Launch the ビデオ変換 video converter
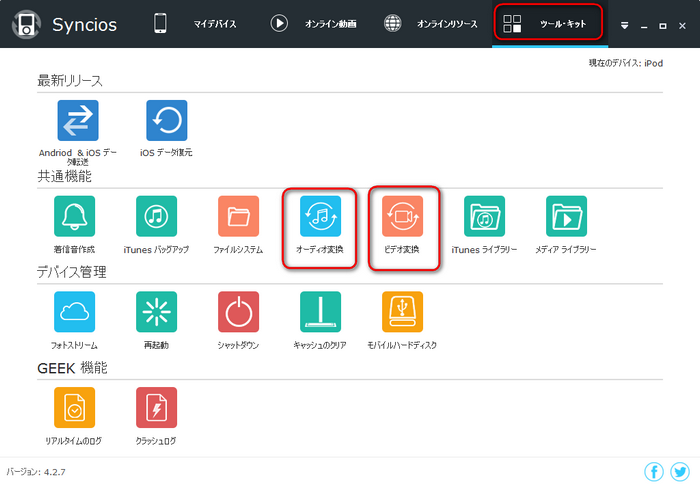 402,216
